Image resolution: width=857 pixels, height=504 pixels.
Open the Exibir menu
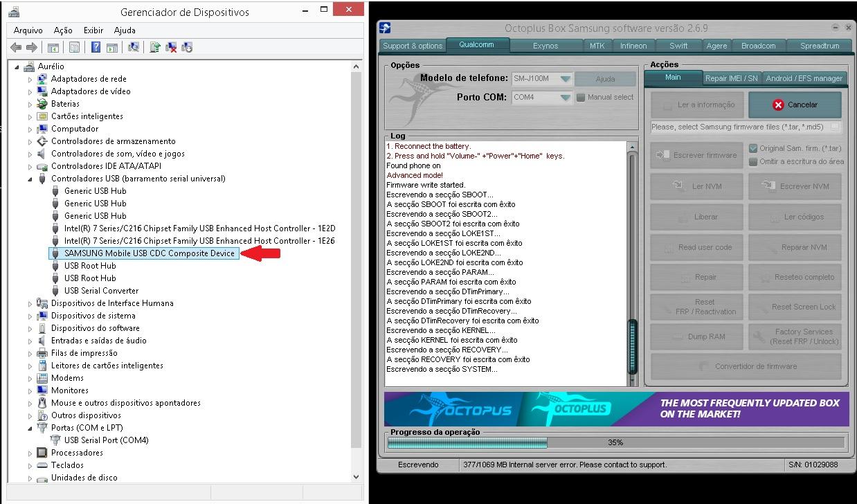click(93, 30)
